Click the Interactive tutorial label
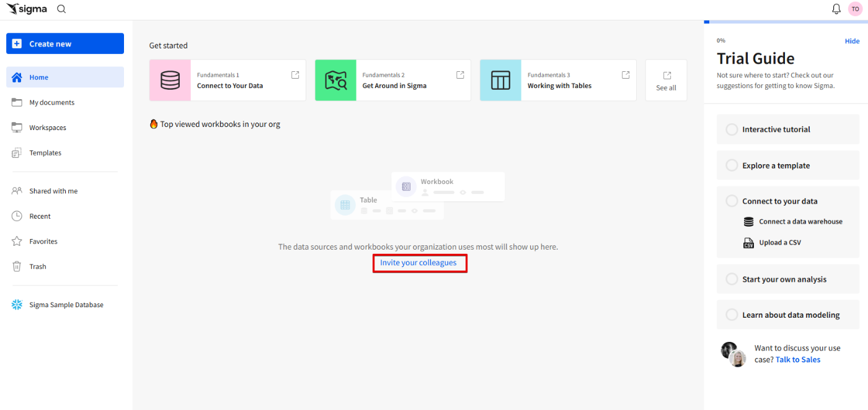 pyautogui.click(x=776, y=129)
